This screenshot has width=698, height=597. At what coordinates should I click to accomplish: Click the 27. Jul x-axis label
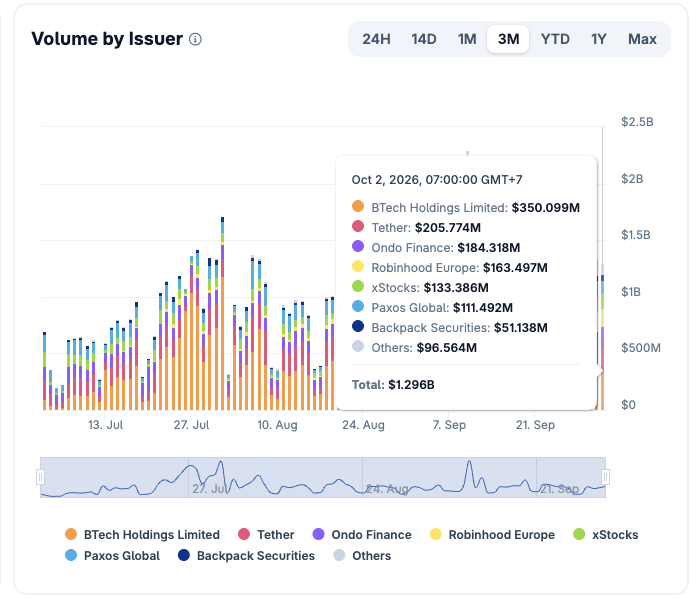(x=191, y=425)
